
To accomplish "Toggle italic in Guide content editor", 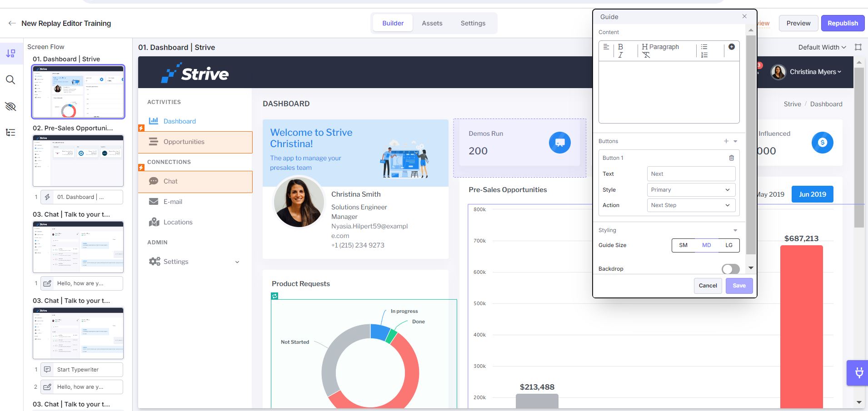I will tap(620, 55).
